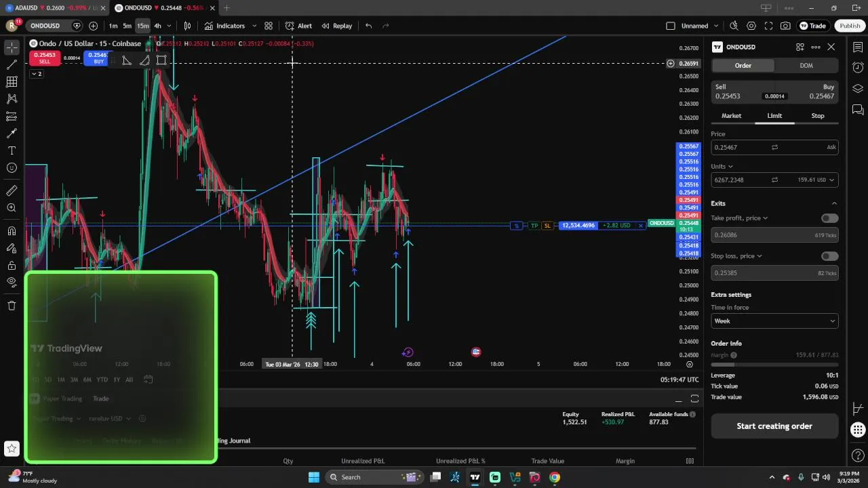
Task: Toggle the Take profit switch
Action: (829, 218)
